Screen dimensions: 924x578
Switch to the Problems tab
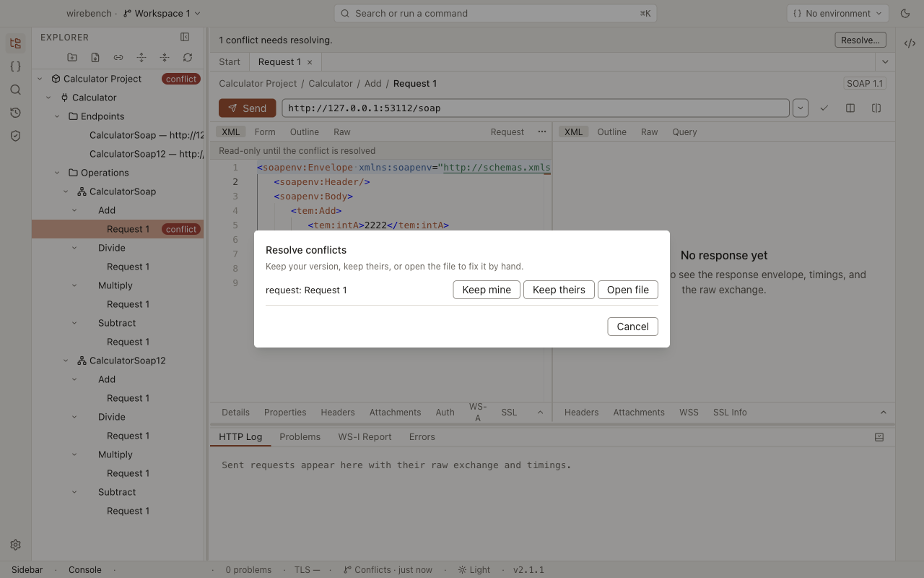[x=300, y=437]
